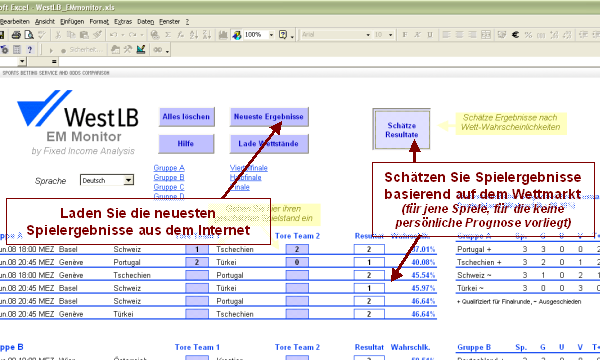Click the Copy icon in the toolbar
The width and height of the screenshot is (600, 360).
(71, 35)
